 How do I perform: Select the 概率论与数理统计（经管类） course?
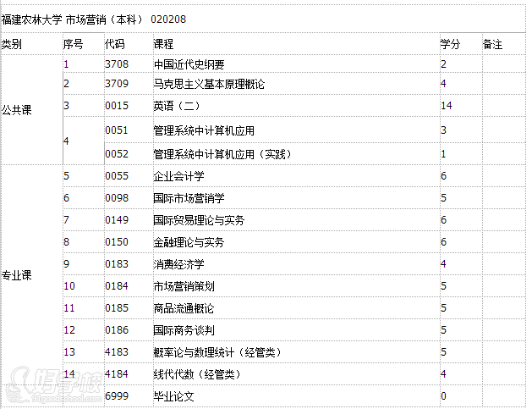pyautogui.click(x=217, y=352)
